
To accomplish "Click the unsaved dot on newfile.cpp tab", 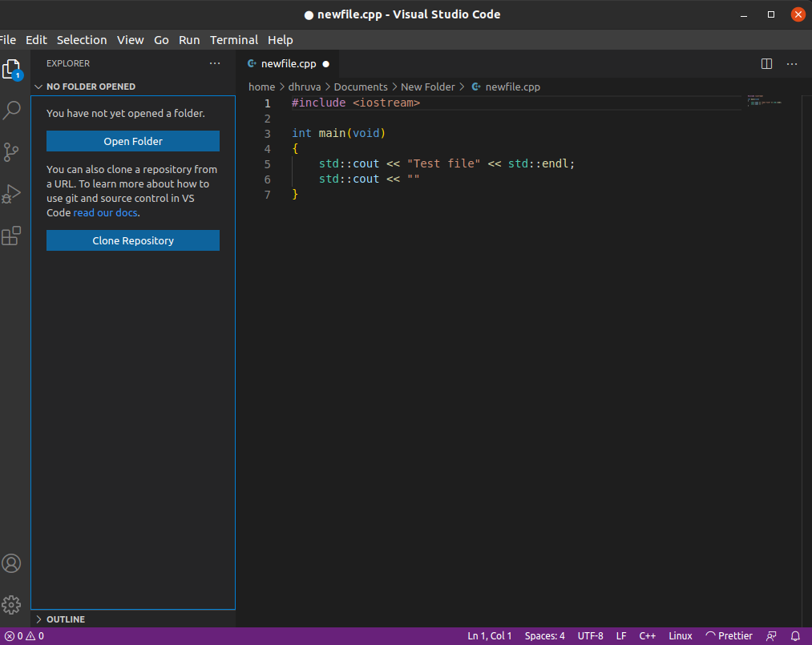I will click(325, 64).
